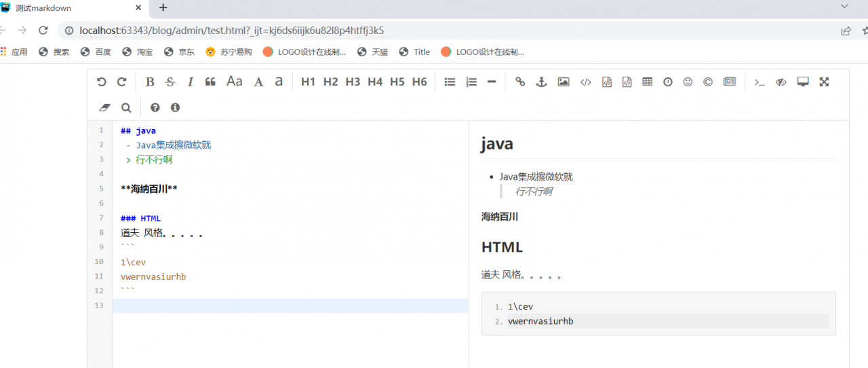Insert inline code with the </> icon
Screen dimensions: 868x368
click(586, 82)
